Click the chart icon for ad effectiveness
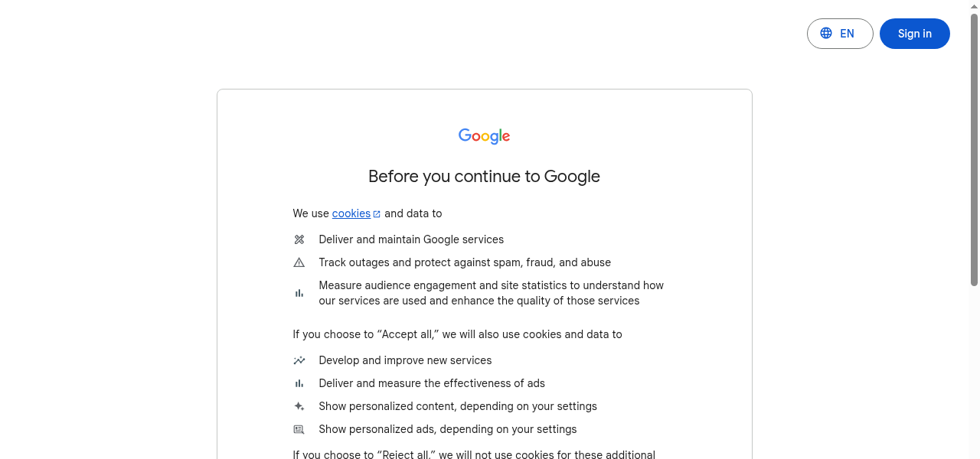Image resolution: width=980 pixels, height=459 pixels. tap(299, 383)
